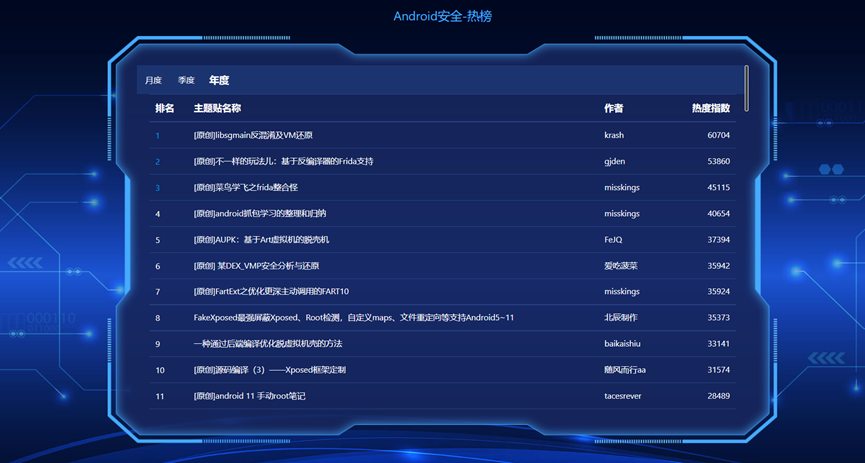The width and height of the screenshot is (865, 463).
Task: Click heat value 53860
Action: pos(718,162)
